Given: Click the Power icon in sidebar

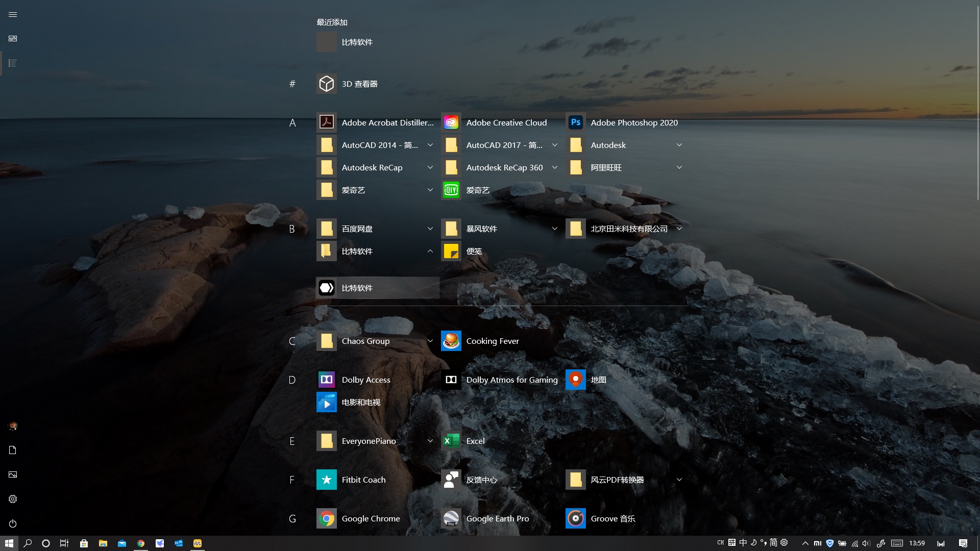Looking at the screenshot, I should [x=13, y=523].
